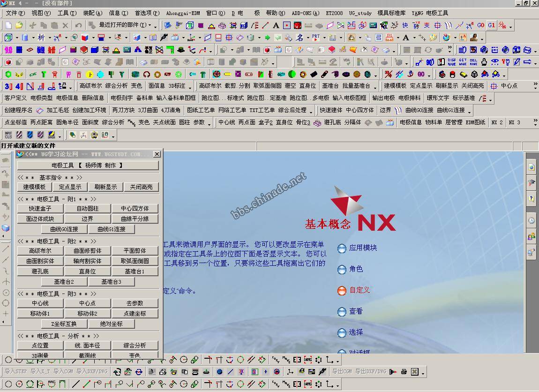Expand the arrow beside the "PRT" icon
This screenshot has width=539, height=392.
coord(324,38)
